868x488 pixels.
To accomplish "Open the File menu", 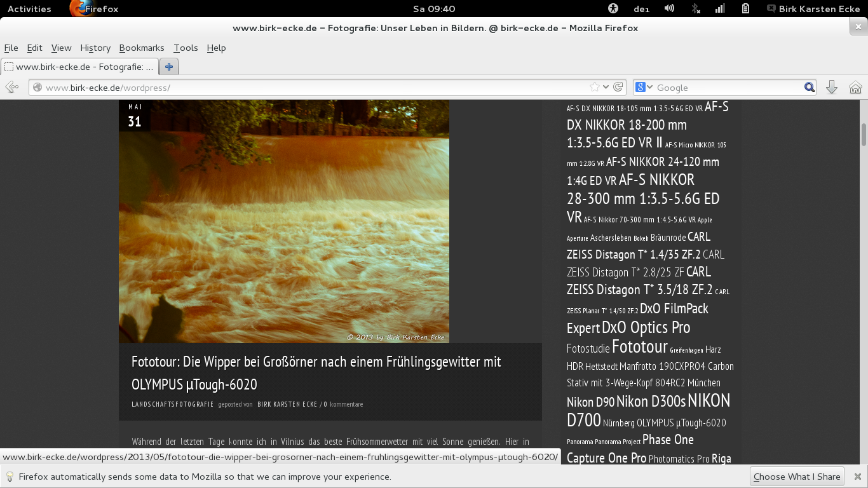I will [11, 48].
